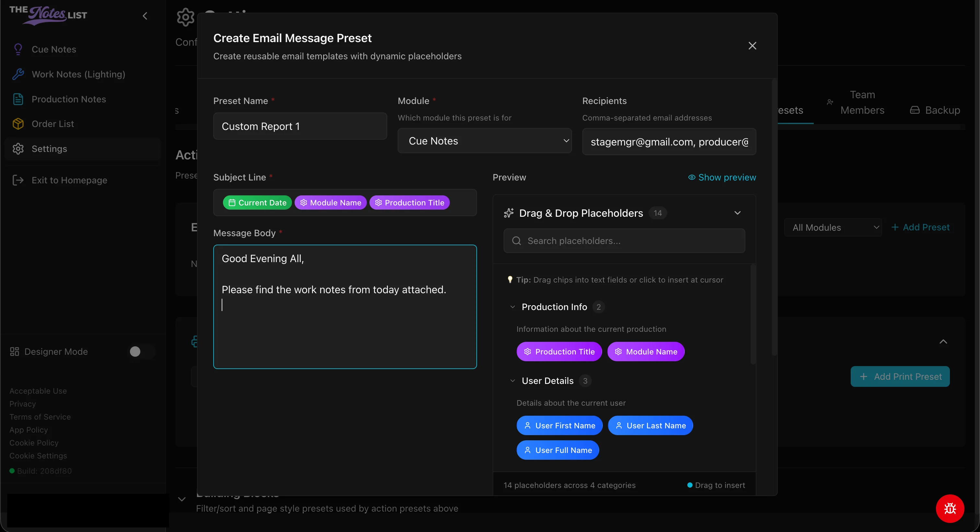Screen dimensions: 980x532
Task: Click the Add Print Preset button
Action: click(x=900, y=376)
